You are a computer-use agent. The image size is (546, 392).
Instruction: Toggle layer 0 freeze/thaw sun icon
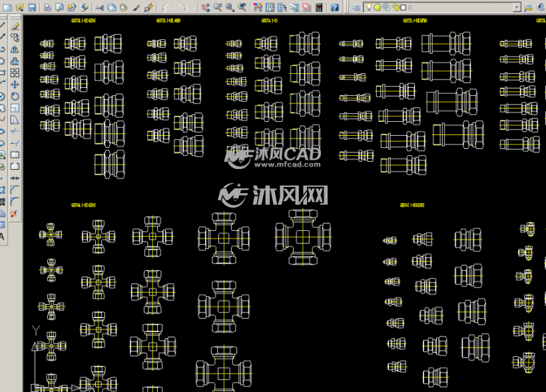(x=377, y=7)
